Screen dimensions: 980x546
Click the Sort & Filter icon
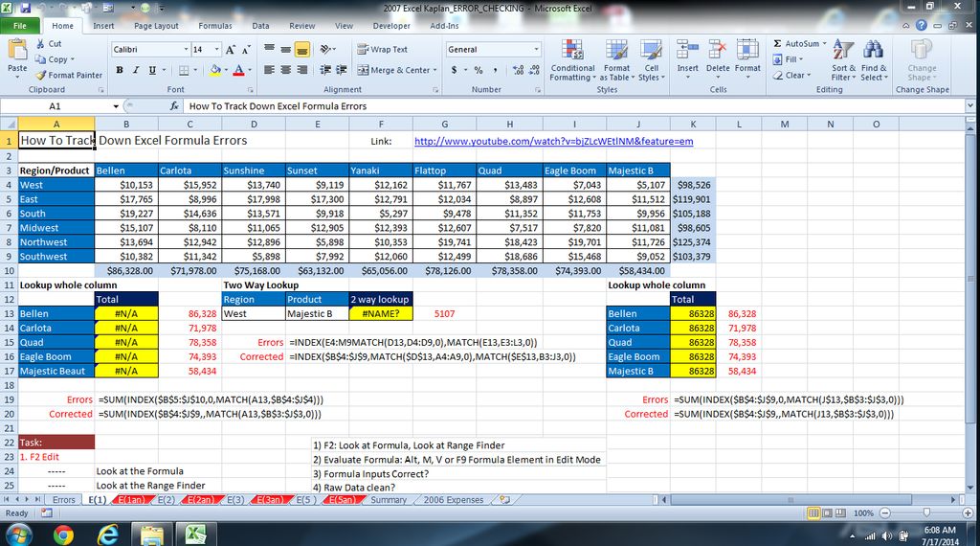click(843, 50)
